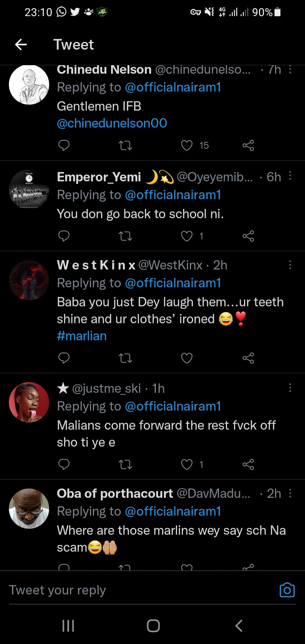
Task: Tap the camera icon in reply bar
Action: pos(287,590)
